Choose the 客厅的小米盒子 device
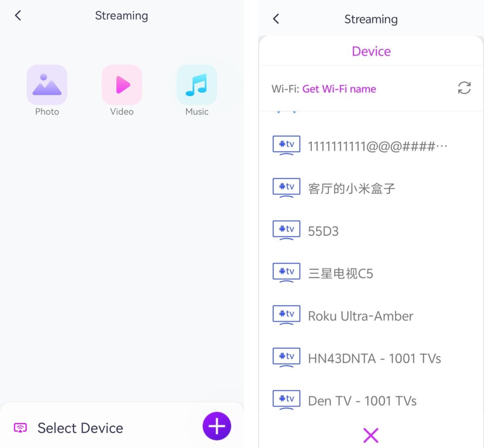484x448 pixels. 351,189
